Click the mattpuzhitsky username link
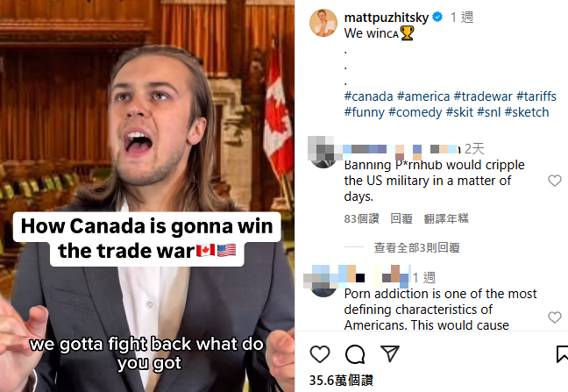This screenshot has width=568, height=392. click(387, 17)
